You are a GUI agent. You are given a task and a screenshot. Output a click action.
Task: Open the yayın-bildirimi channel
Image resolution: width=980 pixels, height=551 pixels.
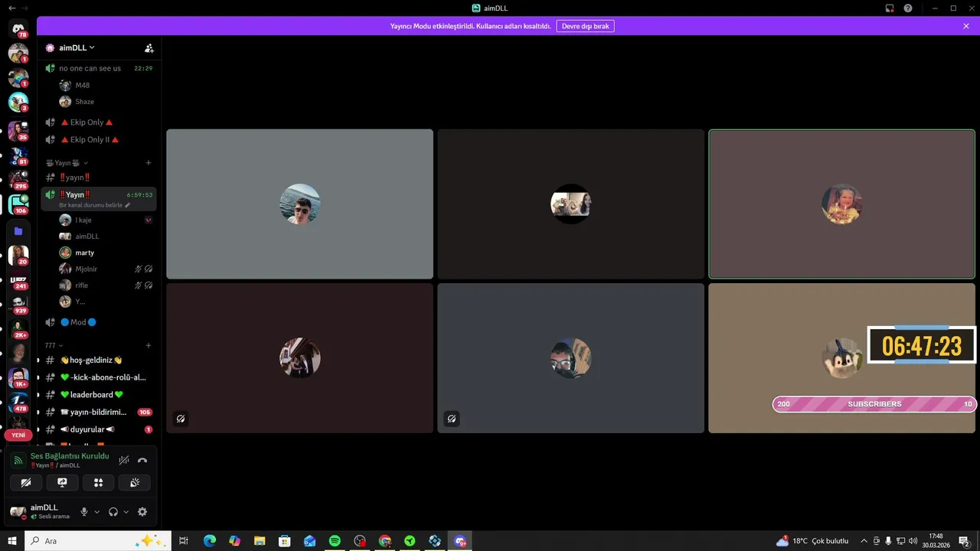point(99,412)
